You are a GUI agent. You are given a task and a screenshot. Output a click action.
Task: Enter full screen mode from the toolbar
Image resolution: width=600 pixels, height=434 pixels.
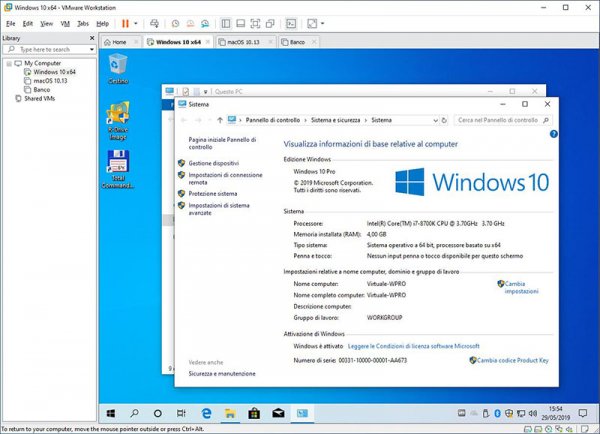(x=255, y=24)
